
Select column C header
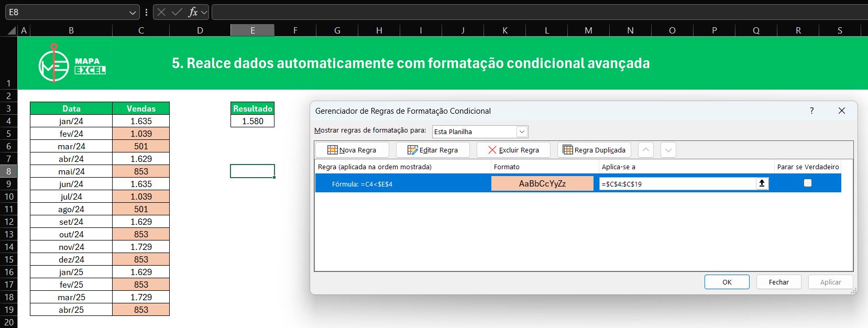click(141, 30)
